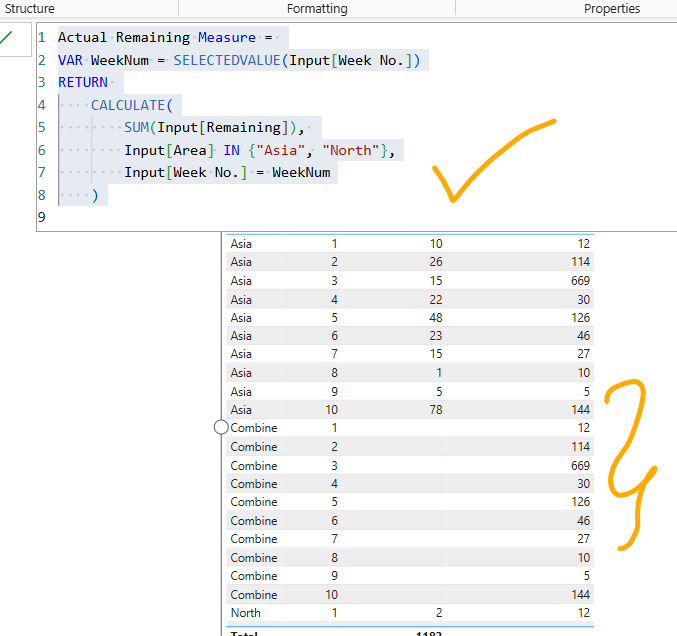Select value 46 in Asia week 6 row
677x636 pixels.
[583, 335]
